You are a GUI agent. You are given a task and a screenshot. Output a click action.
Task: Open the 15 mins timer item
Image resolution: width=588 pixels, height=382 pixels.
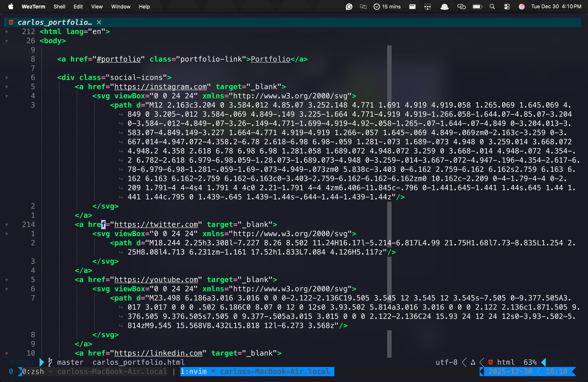(x=387, y=6)
